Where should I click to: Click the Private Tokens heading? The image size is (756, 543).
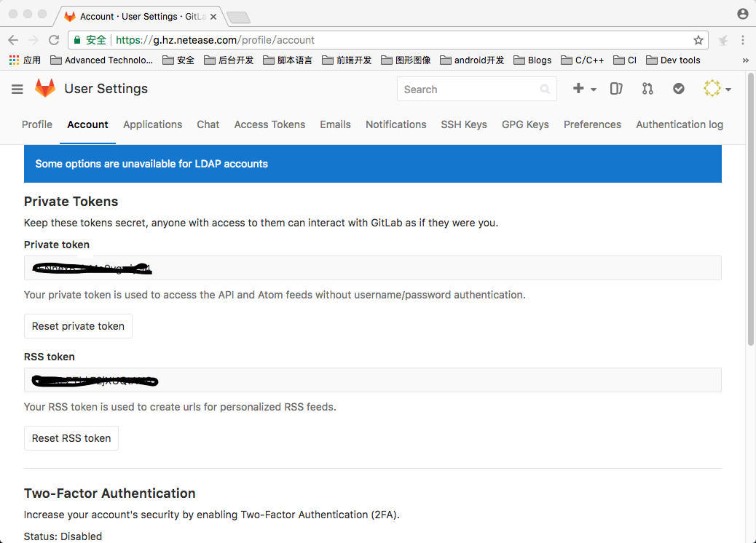tap(71, 202)
